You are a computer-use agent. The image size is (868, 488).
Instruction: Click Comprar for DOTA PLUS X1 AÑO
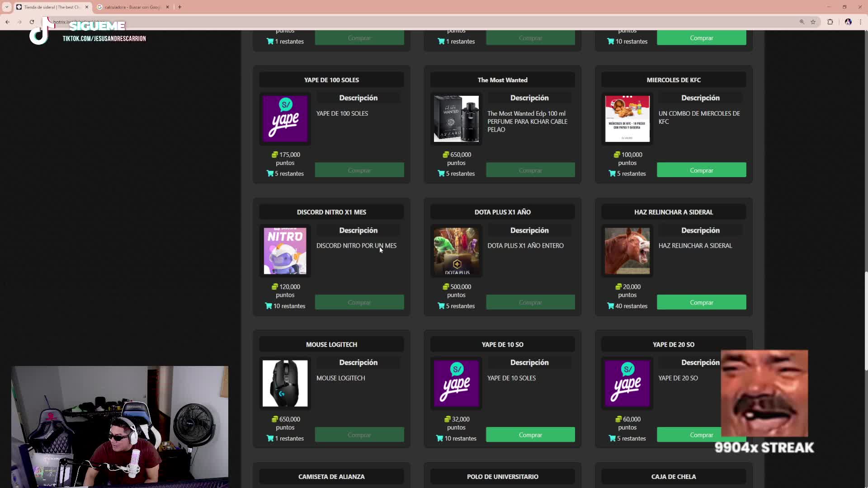(x=530, y=302)
